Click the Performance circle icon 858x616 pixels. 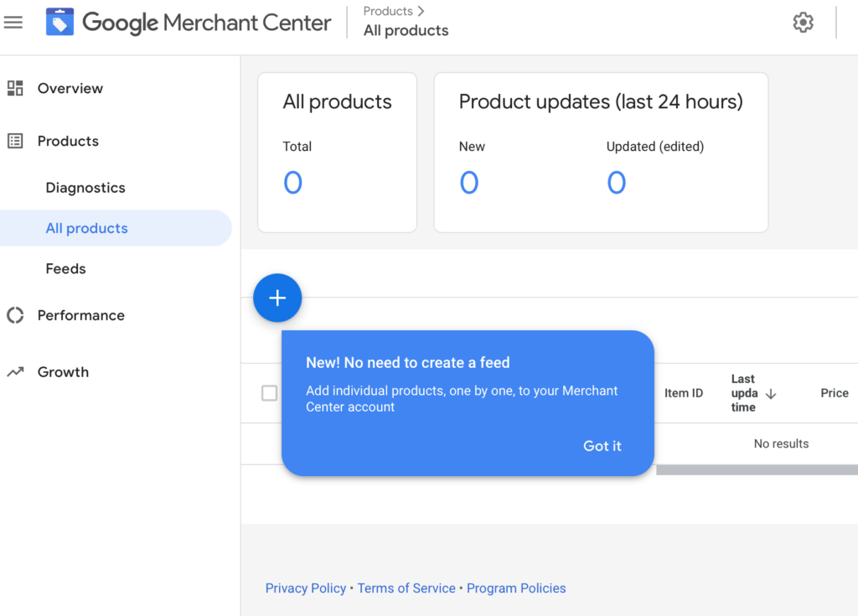pyautogui.click(x=15, y=315)
